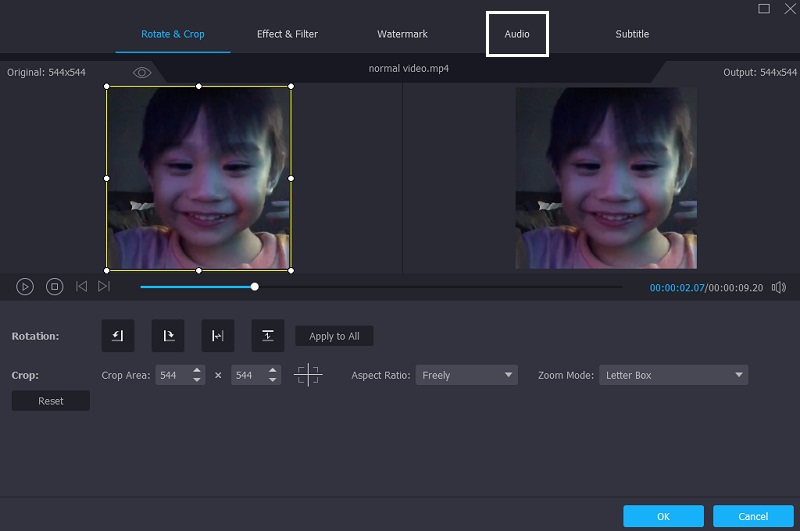
Task: Skip to the next frame
Action: 104,287
